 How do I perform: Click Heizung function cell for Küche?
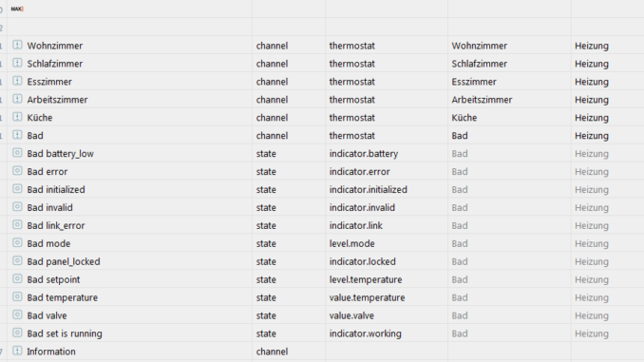click(x=592, y=118)
